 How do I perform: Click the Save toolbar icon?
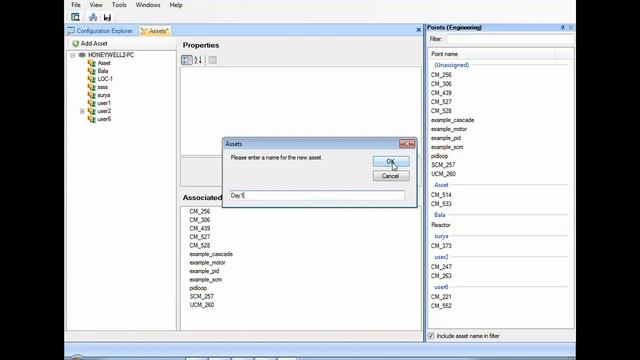click(x=107, y=17)
